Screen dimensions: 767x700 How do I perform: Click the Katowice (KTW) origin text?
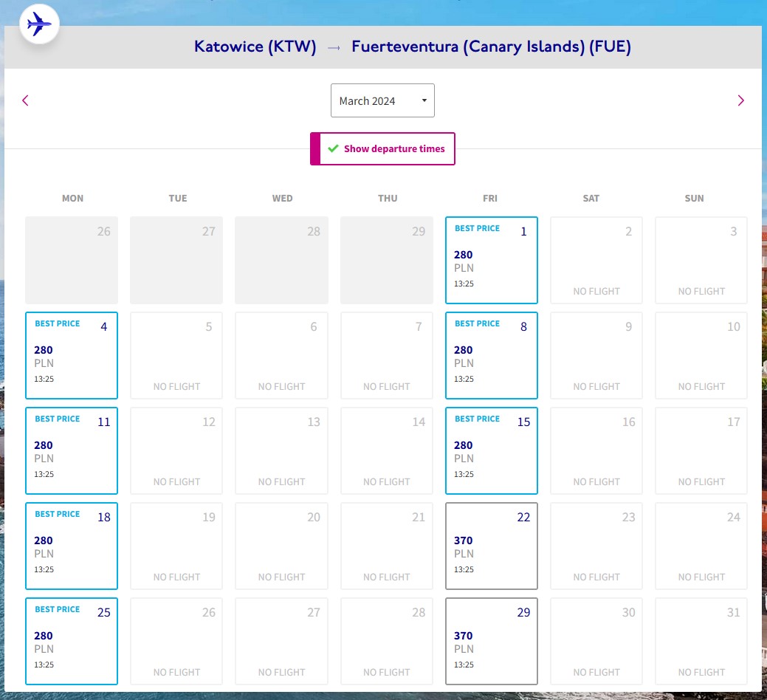coord(255,47)
